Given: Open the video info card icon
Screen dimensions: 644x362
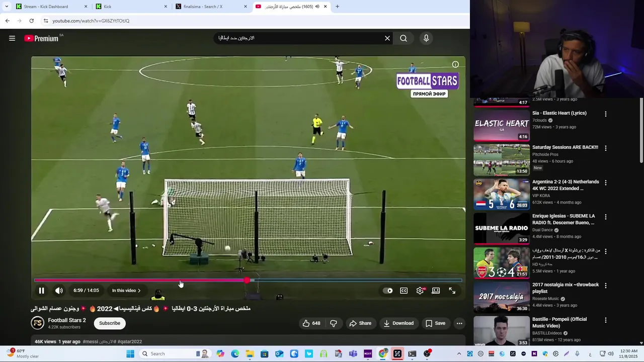Looking at the screenshot, I should [x=455, y=64].
